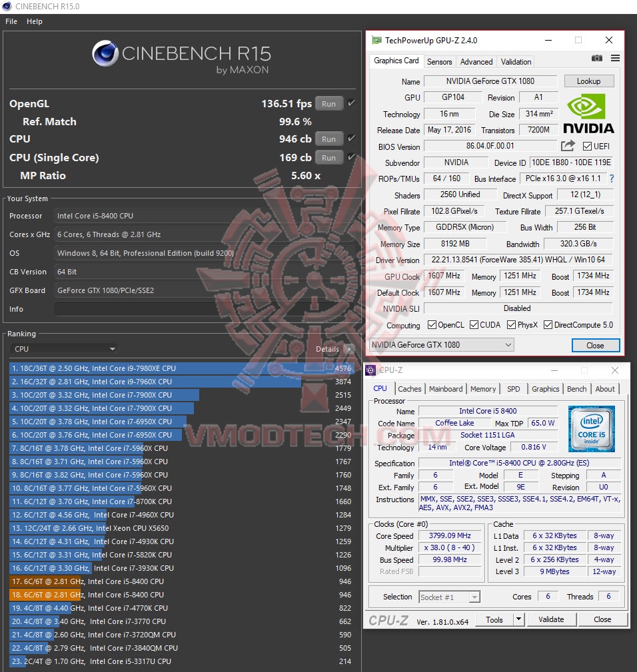Open the Mainboard tab in CPU-Z
Image resolution: width=637 pixels, height=672 pixels.
pos(446,389)
